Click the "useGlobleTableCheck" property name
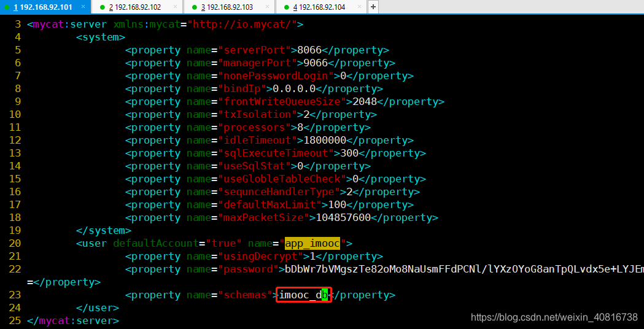 [282, 179]
